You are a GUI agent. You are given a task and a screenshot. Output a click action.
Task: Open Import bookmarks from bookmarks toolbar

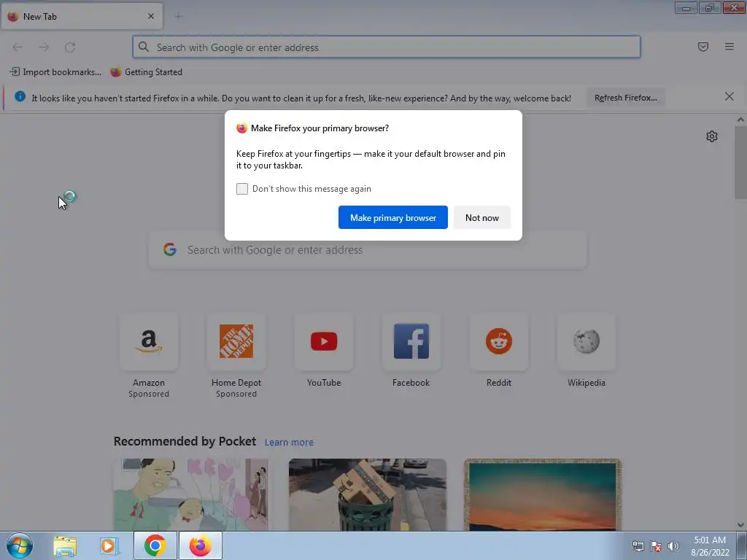(x=55, y=72)
